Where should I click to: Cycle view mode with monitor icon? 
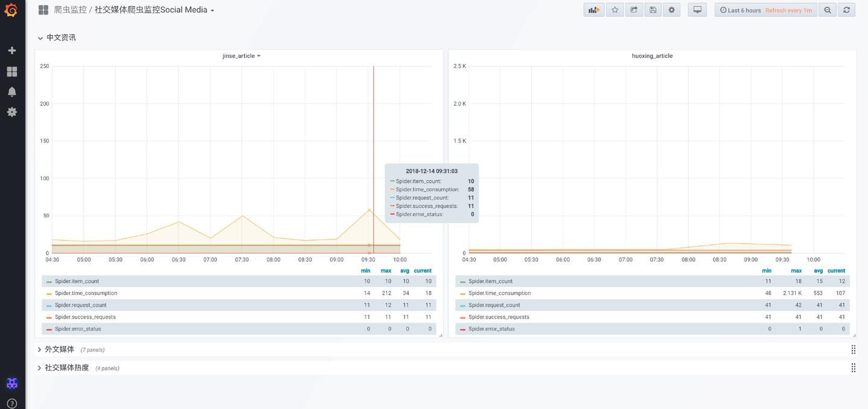tap(697, 10)
